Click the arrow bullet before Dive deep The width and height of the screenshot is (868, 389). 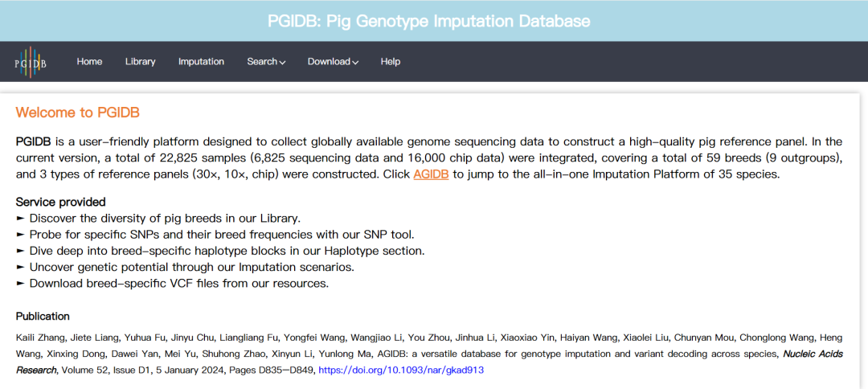(20, 251)
